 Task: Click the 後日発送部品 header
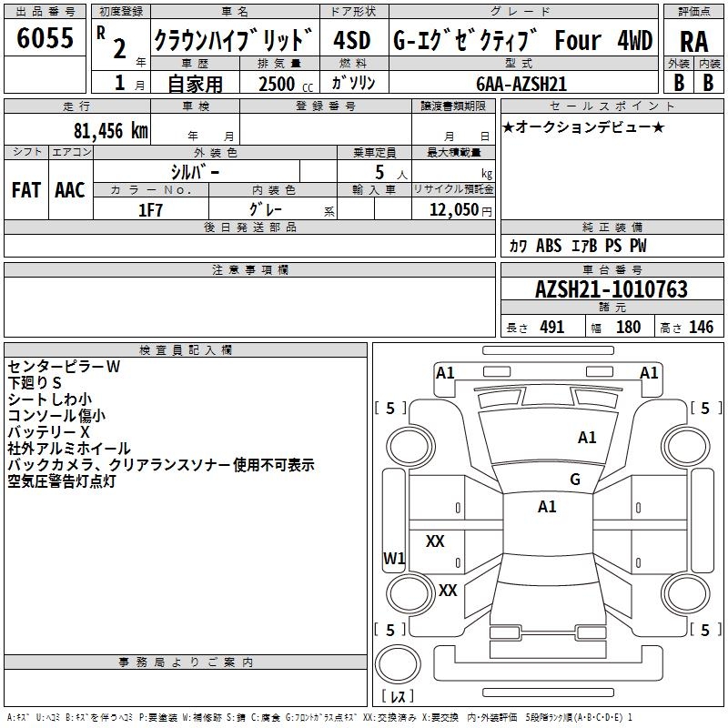[x=249, y=227]
